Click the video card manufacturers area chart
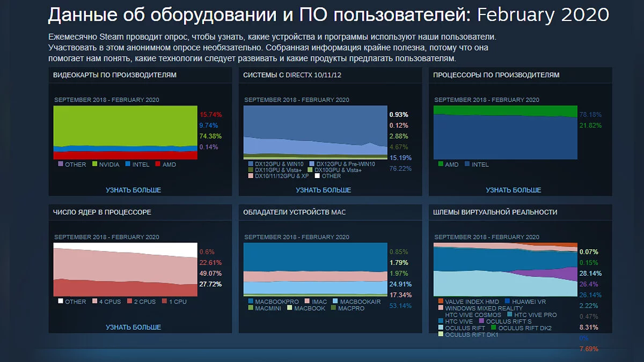Screen dimensions: 644x362 [126, 132]
